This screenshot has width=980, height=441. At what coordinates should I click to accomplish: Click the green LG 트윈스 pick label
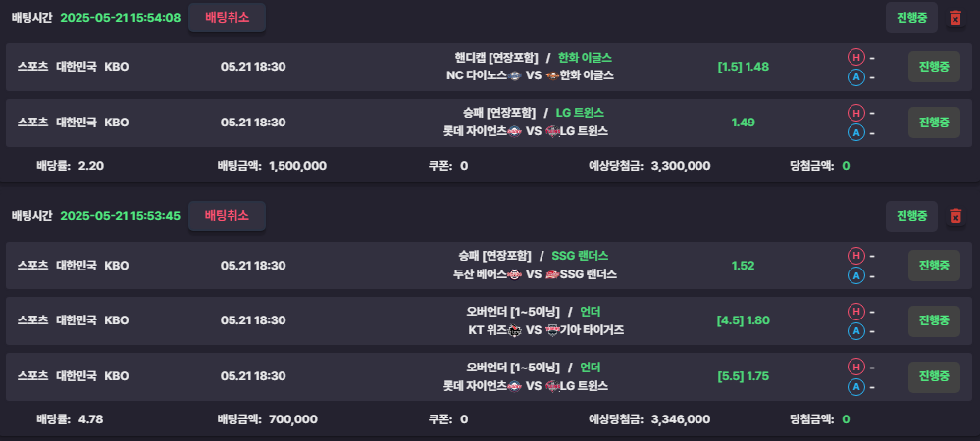[580, 113]
